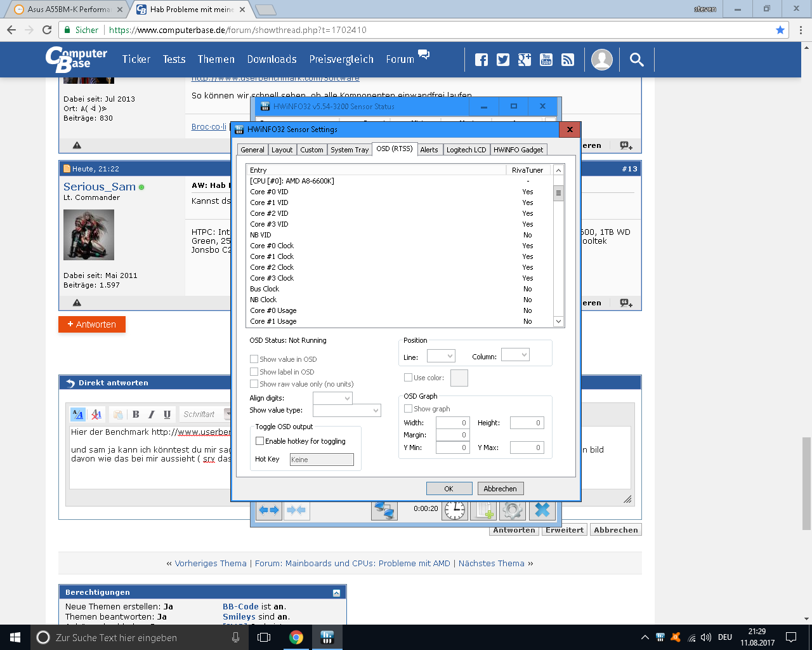This screenshot has width=812, height=650.
Task: Click the collapse arrows icon in HWiNFO sensor toolbar
Action: pyautogui.click(x=296, y=510)
